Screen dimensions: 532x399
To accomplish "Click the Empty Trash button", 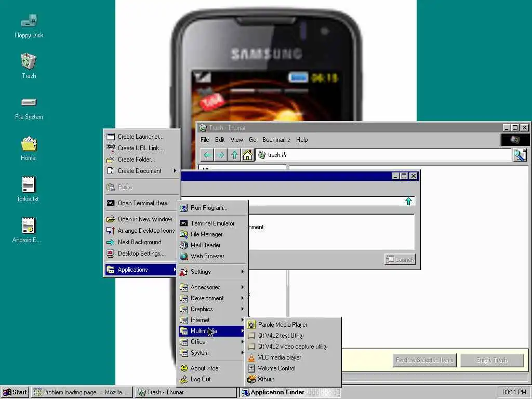I will (491, 361).
